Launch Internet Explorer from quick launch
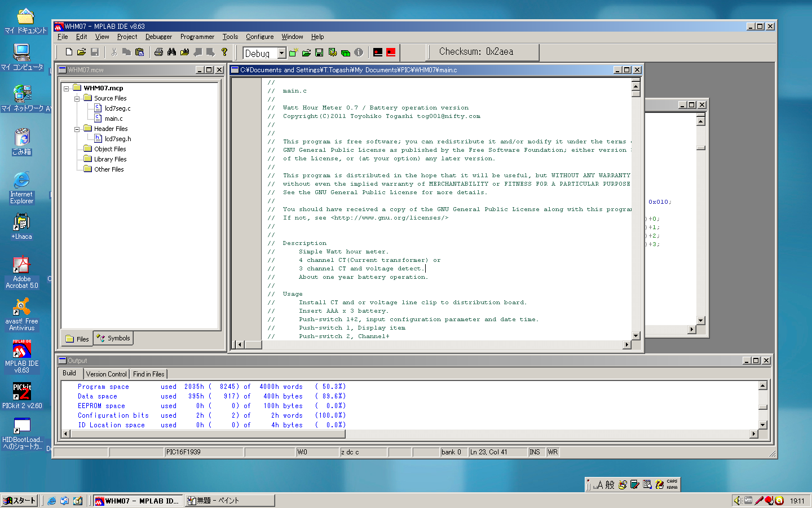812x508 pixels. (x=52, y=501)
